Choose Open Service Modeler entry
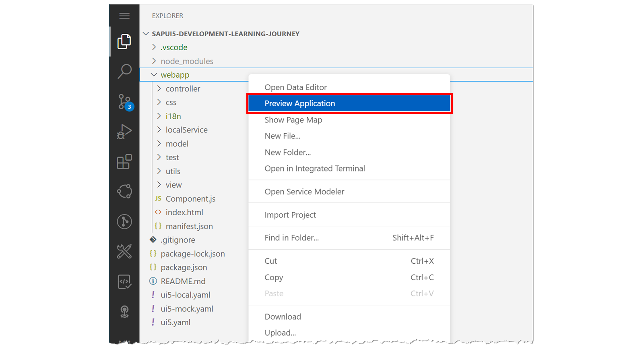 point(349,192)
